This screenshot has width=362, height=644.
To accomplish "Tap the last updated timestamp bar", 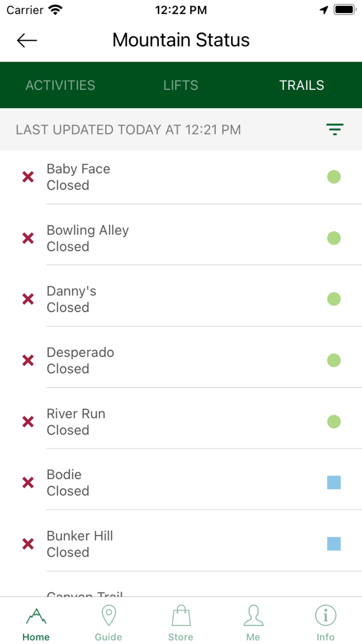I will (181, 129).
